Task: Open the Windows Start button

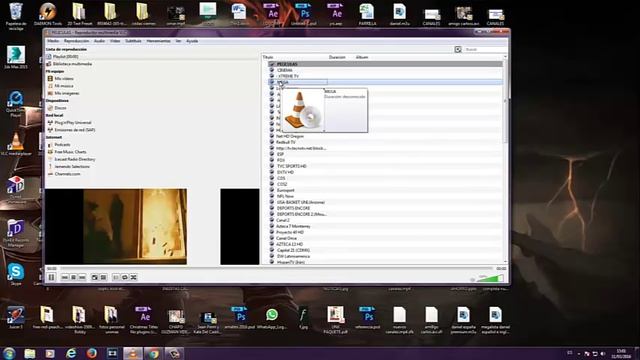Action: [x=9, y=353]
